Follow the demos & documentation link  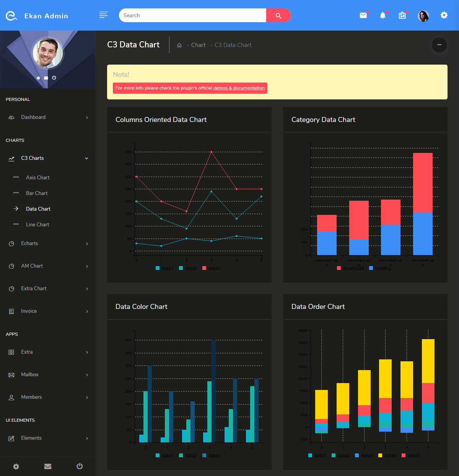coord(239,88)
